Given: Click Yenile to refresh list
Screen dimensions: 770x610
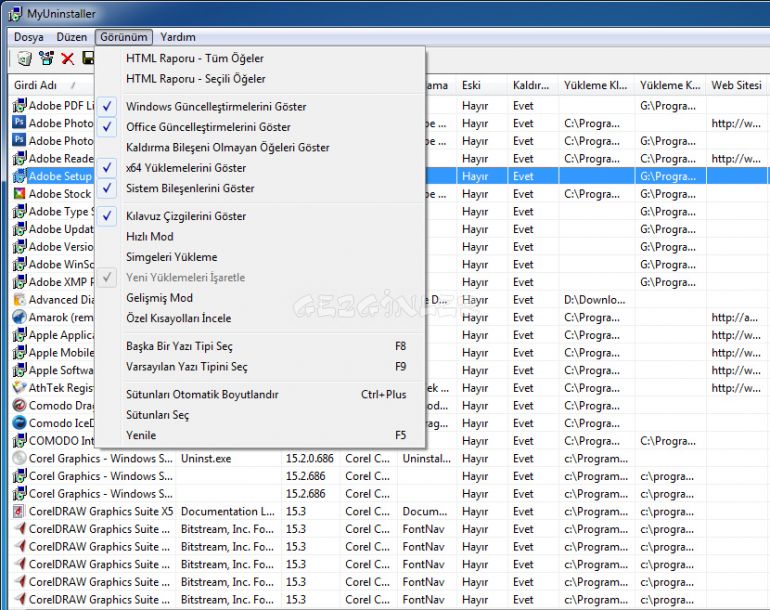Looking at the screenshot, I should [260, 435].
